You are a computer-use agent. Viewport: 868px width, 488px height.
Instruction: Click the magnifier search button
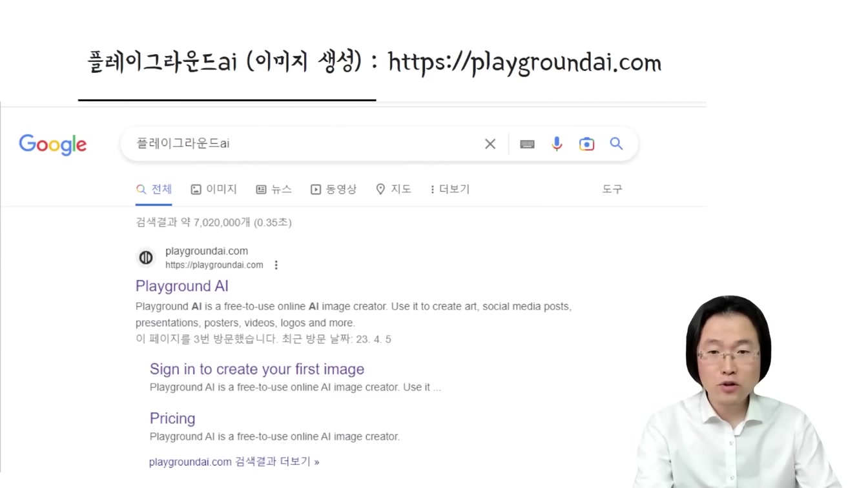pyautogui.click(x=616, y=143)
